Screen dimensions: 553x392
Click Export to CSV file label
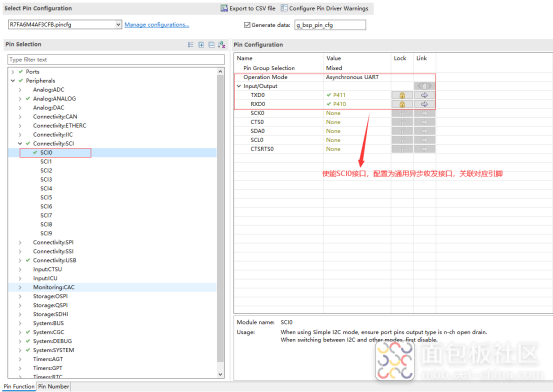(252, 8)
